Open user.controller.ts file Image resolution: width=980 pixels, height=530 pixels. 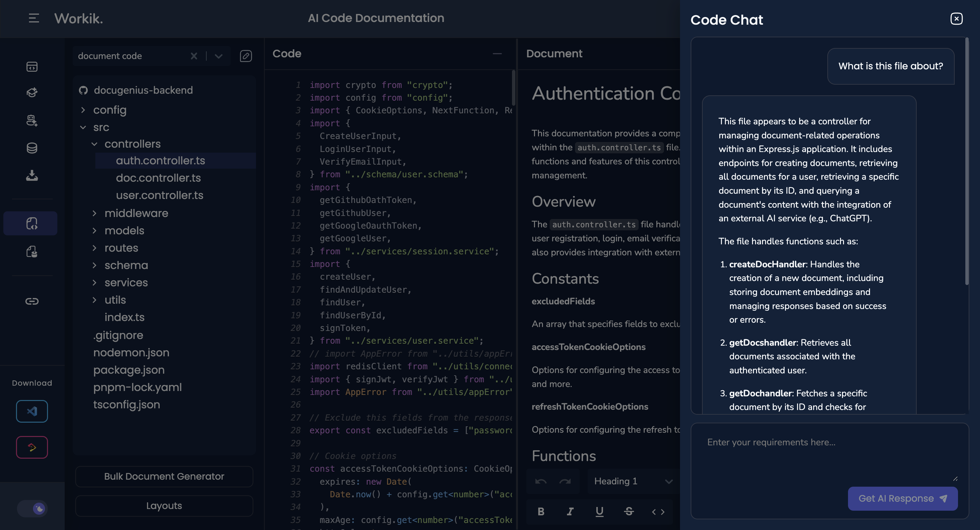(159, 195)
